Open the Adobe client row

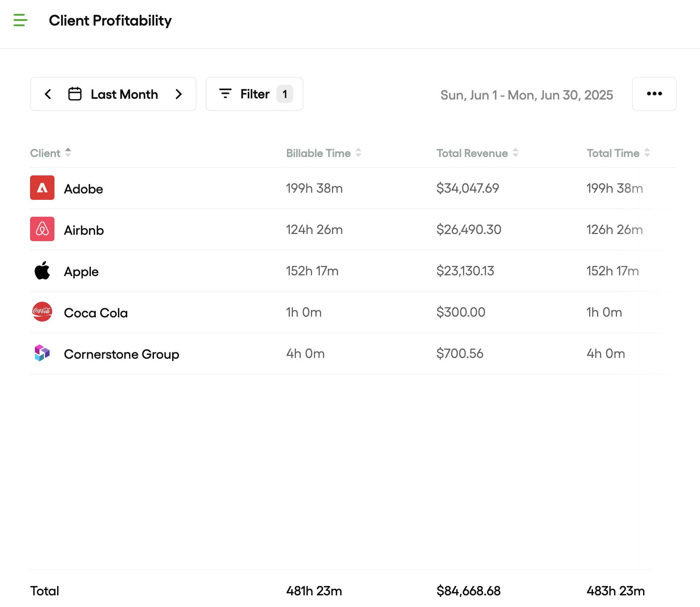(x=353, y=188)
